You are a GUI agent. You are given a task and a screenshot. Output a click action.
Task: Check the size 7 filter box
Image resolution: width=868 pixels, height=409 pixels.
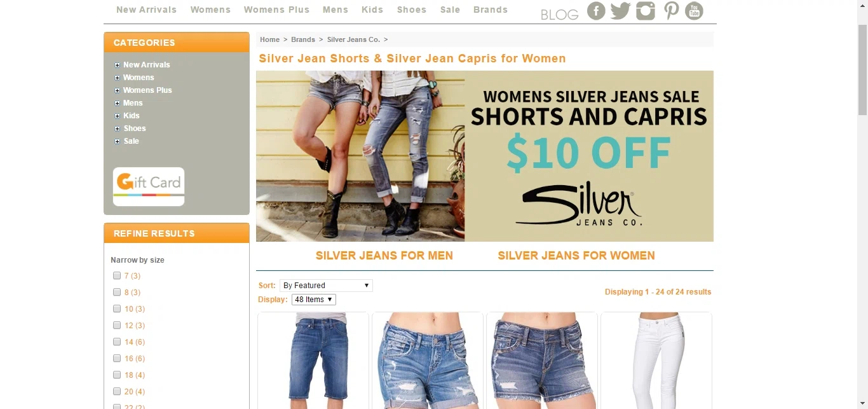coord(117,275)
